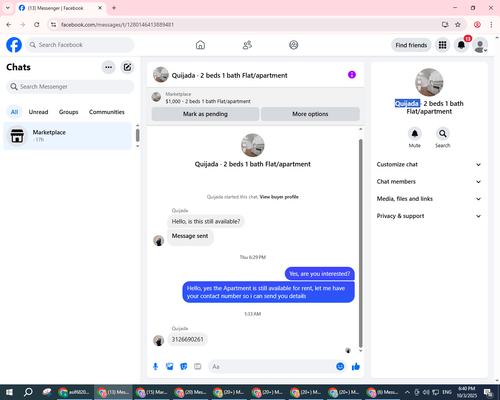Open View buyer profile link
This screenshot has width=500, height=400.
tap(279, 197)
